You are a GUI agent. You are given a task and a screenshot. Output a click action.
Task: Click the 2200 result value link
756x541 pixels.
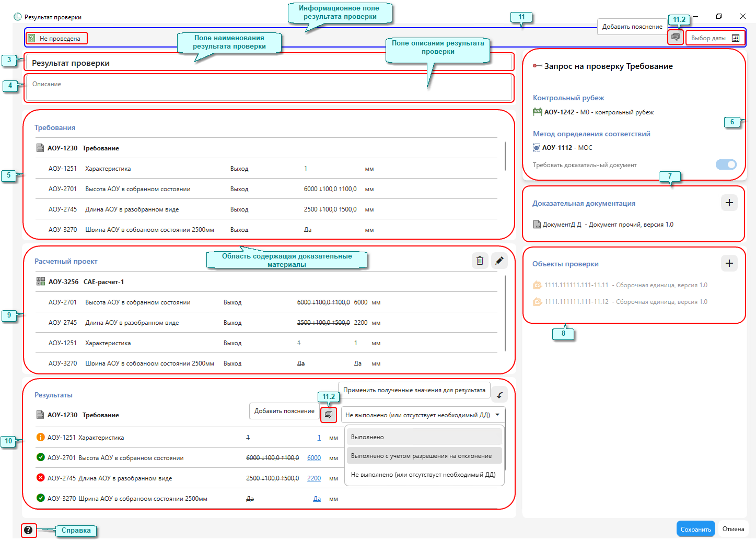pos(314,478)
